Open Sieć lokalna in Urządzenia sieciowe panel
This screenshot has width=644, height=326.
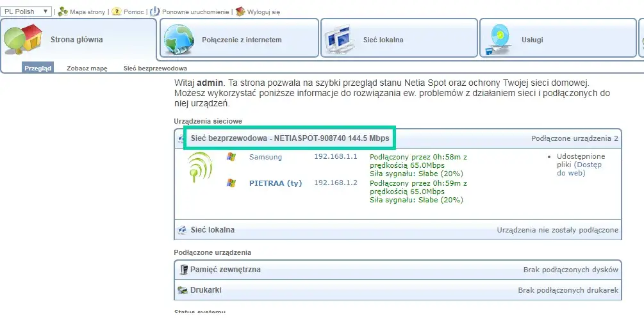click(213, 229)
